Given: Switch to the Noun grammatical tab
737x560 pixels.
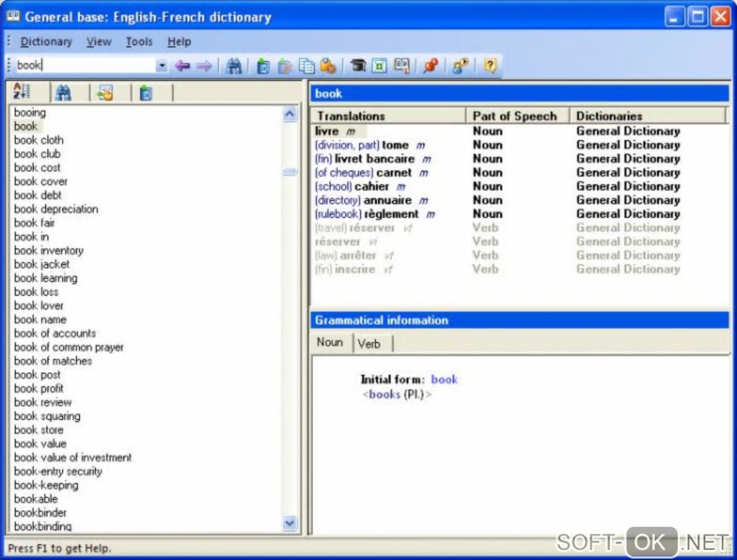Looking at the screenshot, I should tap(330, 343).
